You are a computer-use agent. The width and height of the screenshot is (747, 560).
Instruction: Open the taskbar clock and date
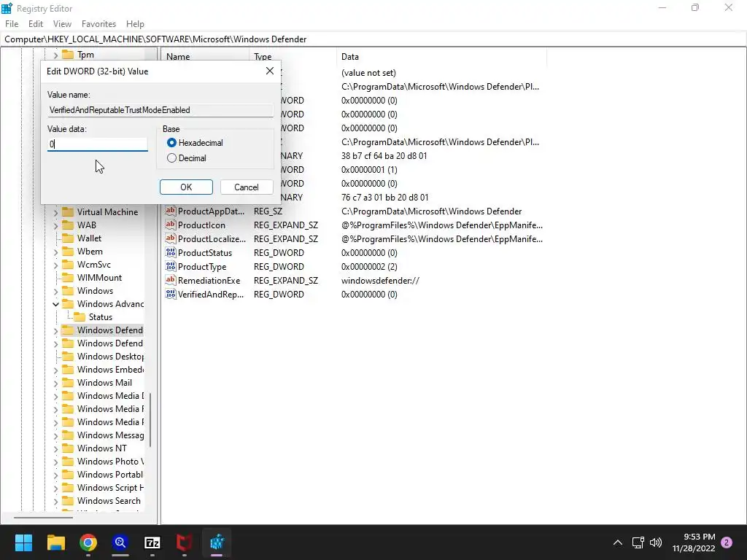click(x=694, y=542)
